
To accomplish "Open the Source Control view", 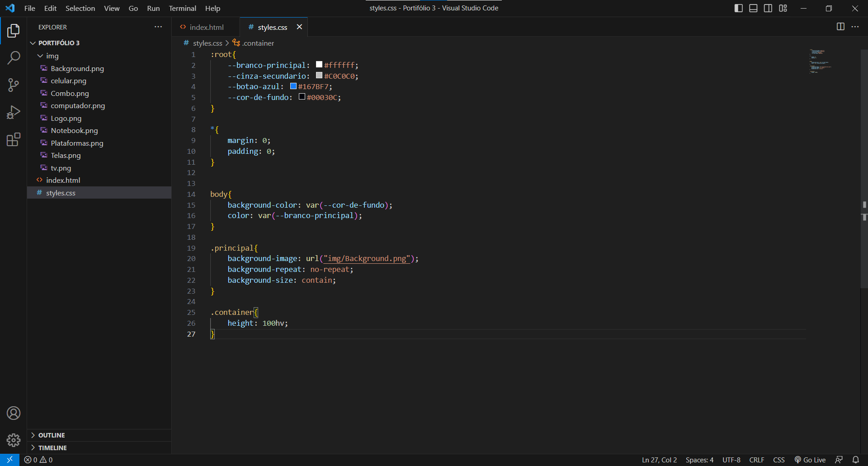I will [14, 85].
